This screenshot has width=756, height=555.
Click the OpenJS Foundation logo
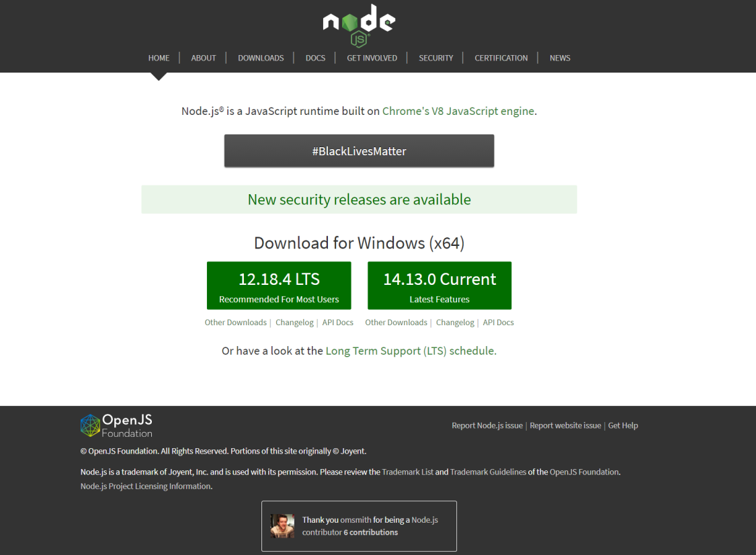pyautogui.click(x=116, y=425)
